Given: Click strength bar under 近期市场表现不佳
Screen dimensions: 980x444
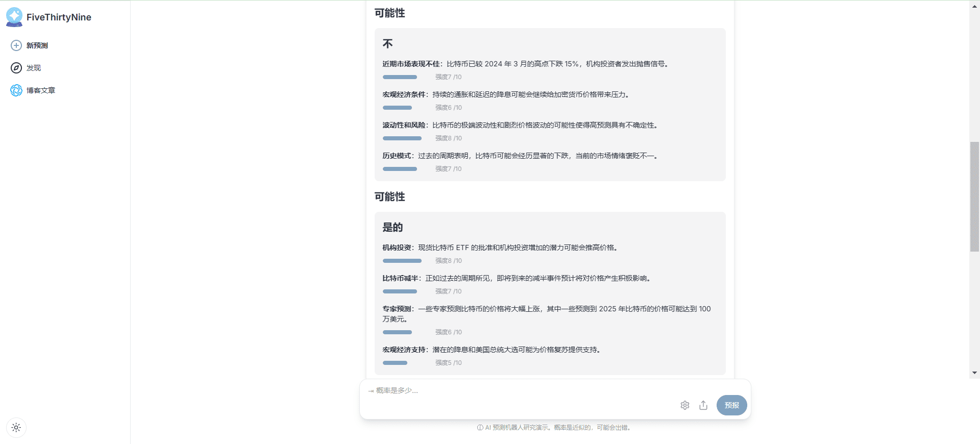Looking at the screenshot, I should [x=400, y=77].
